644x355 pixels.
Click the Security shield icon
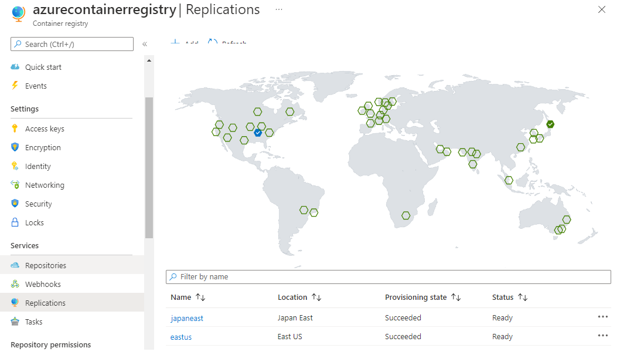coord(15,203)
